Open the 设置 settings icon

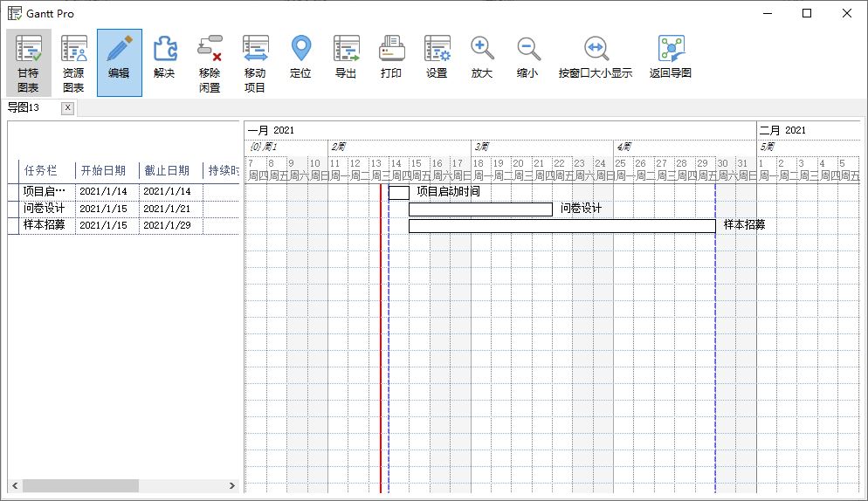point(437,57)
